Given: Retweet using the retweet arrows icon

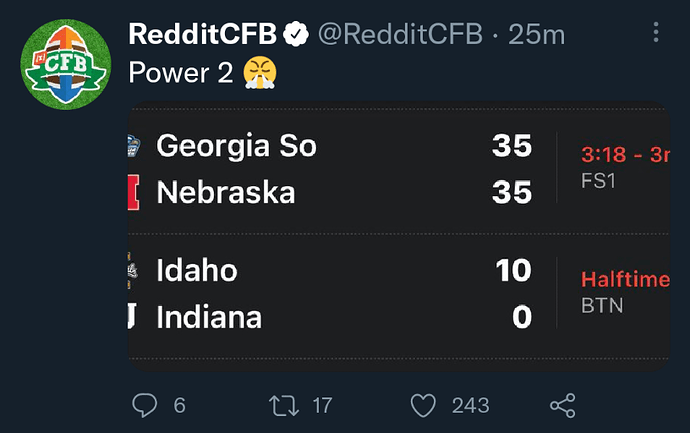Looking at the screenshot, I should (284, 405).
